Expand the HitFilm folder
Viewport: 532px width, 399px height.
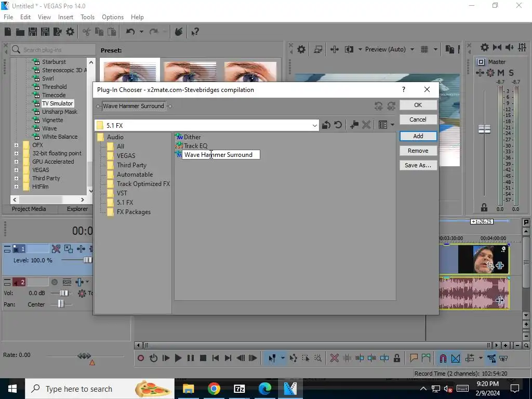tap(16, 187)
